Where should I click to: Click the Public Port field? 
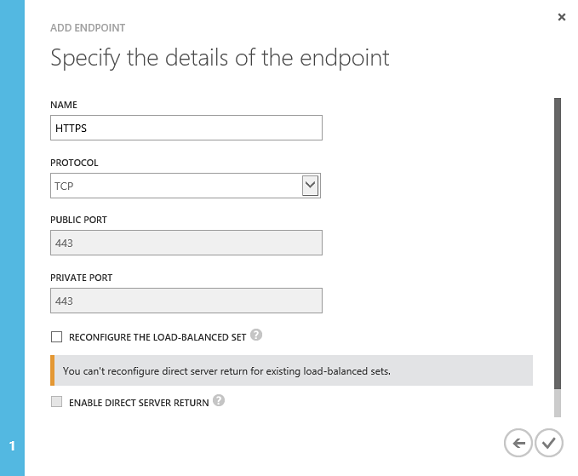186,243
